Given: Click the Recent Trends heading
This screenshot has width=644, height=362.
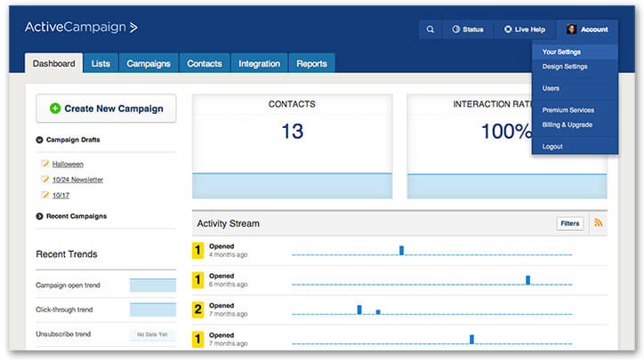Looking at the screenshot, I should (x=67, y=254).
